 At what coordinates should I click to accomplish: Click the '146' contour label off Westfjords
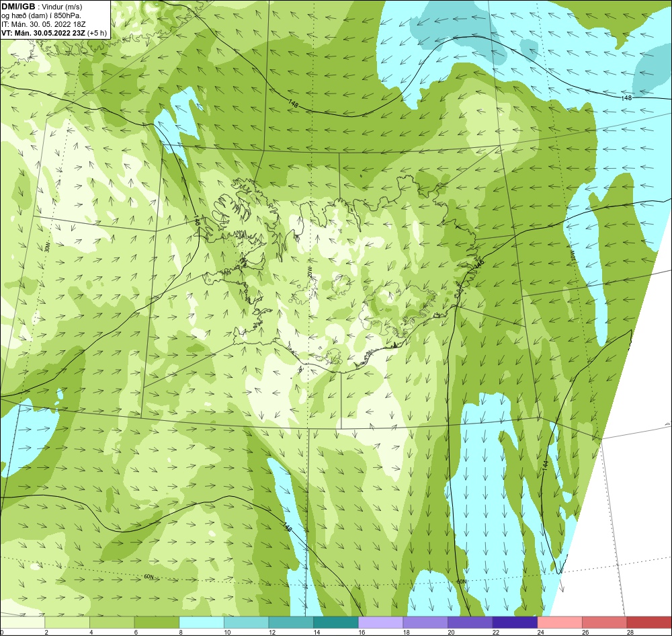pyautogui.click(x=197, y=221)
